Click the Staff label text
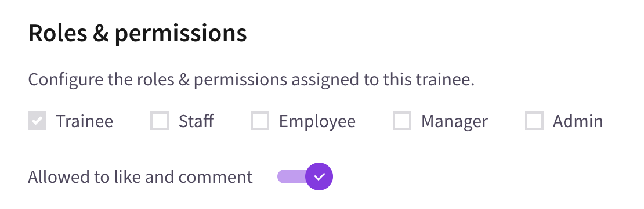This screenshot has height=209, width=644. coord(196,121)
